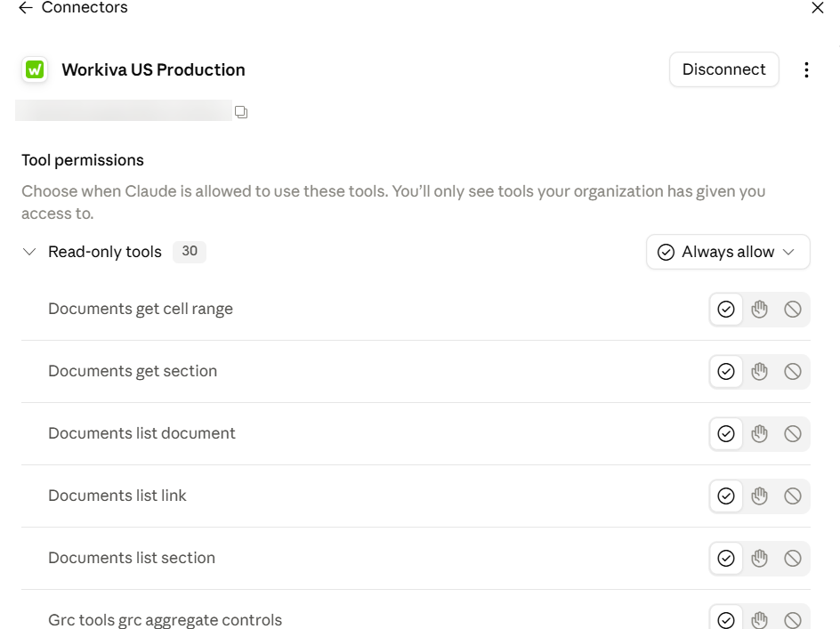840x629 pixels.
Task: Click the blurred connector URL field
Action: (x=124, y=110)
